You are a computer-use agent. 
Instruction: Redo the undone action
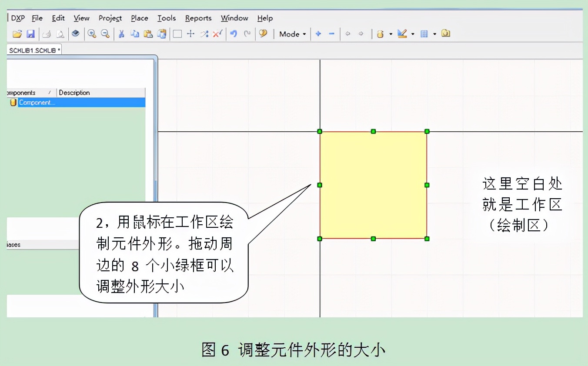tap(247, 33)
